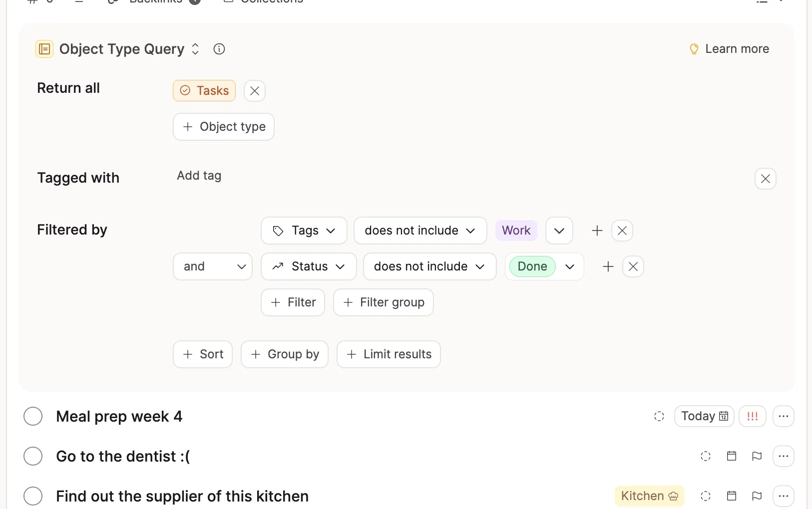Click the Work tag chip
Viewport: 812px width, 509px height.
[516, 231]
